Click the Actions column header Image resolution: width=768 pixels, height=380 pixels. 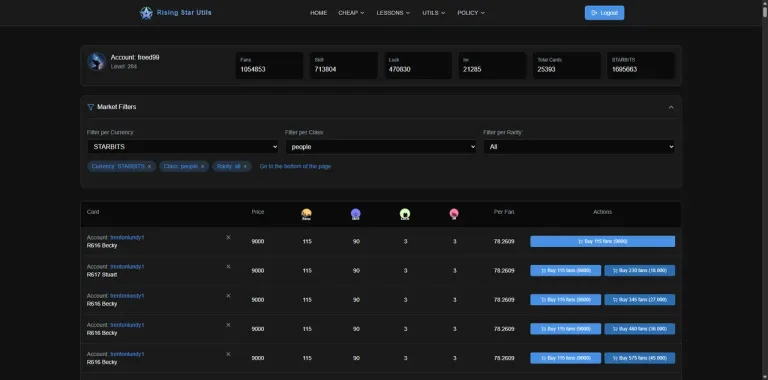602,212
